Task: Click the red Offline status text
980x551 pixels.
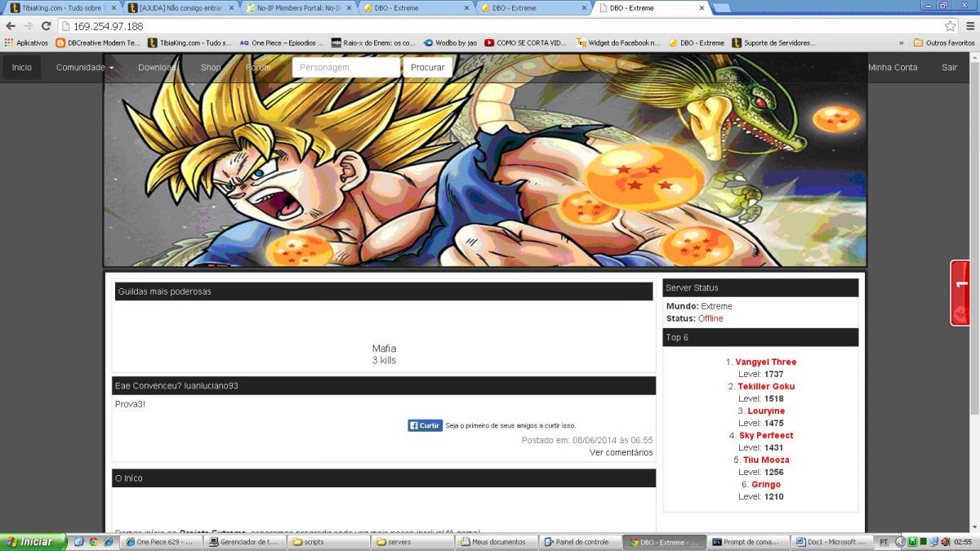Action: [x=710, y=318]
